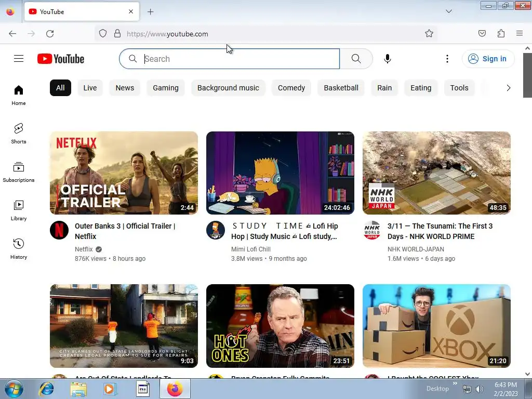The image size is (532, 399).
Task: Select the Tools filter chip
Action: 459,88
